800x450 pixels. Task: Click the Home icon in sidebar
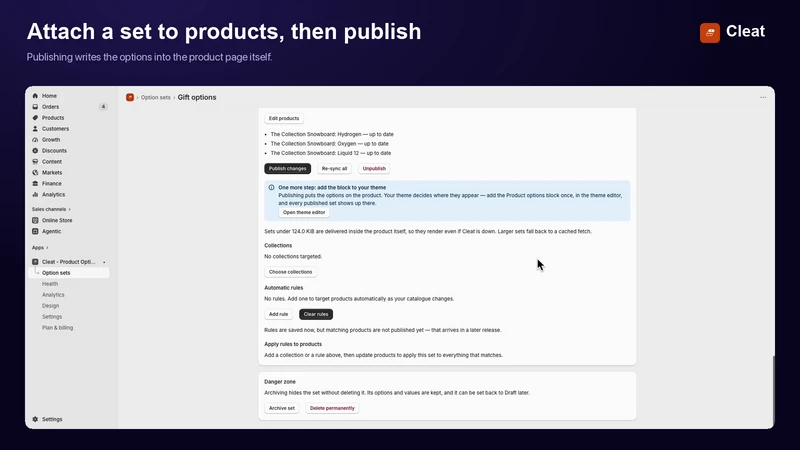pyautogui.click(x=35, y=96)
